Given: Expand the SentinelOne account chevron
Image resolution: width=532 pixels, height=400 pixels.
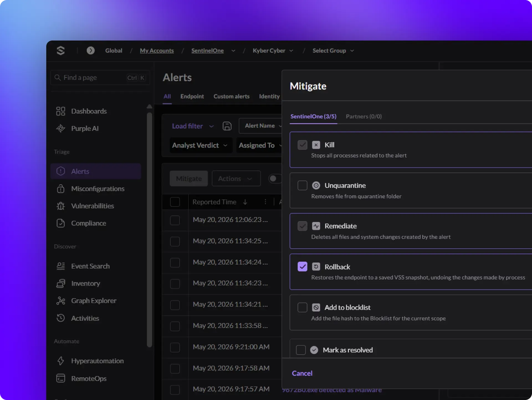Looking at the screenshot, I should coord(233,51).
